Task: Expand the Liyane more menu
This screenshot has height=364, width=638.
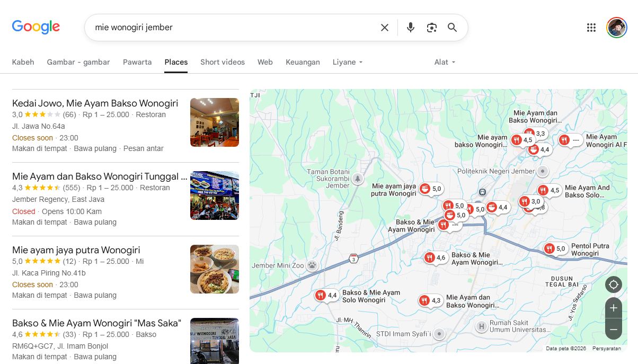Action: [x=348, y=62]
